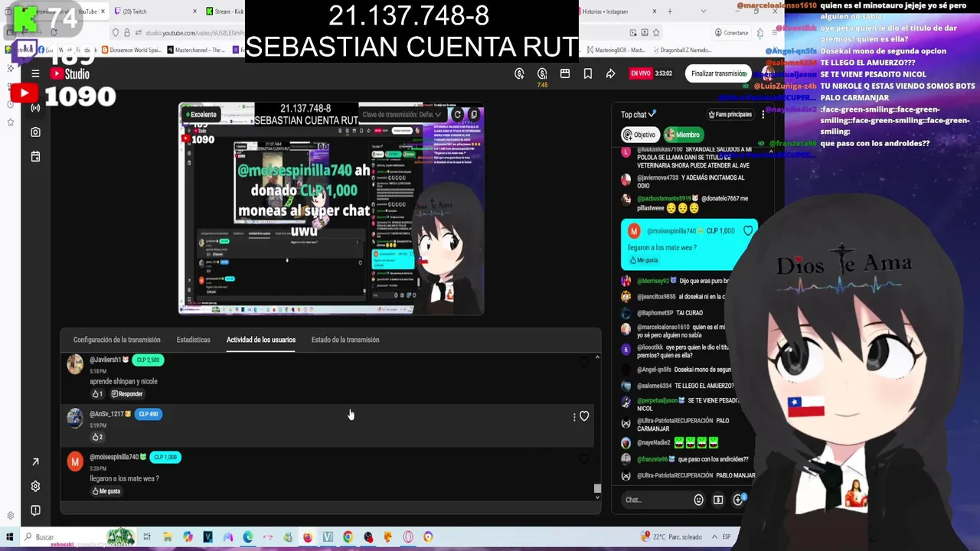
Task: Open the exit-to-Studio arrow icon in sidebar
Action: 35,461
